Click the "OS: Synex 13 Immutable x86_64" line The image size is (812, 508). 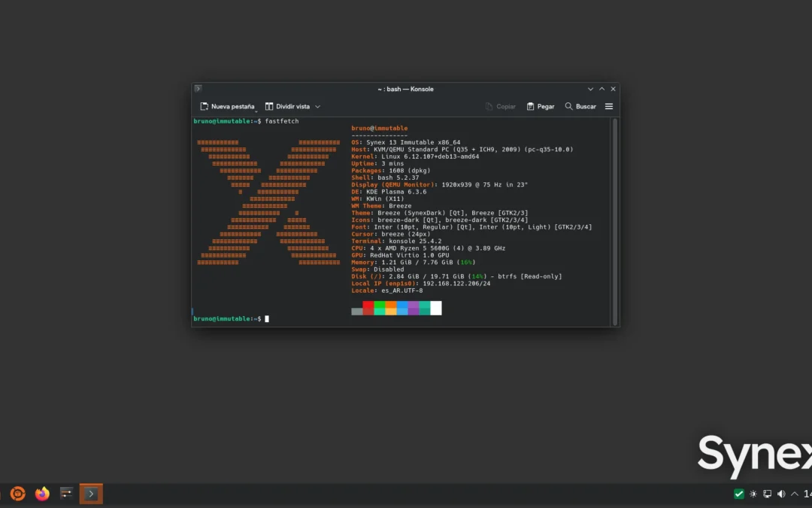click(x=405, y=142)
